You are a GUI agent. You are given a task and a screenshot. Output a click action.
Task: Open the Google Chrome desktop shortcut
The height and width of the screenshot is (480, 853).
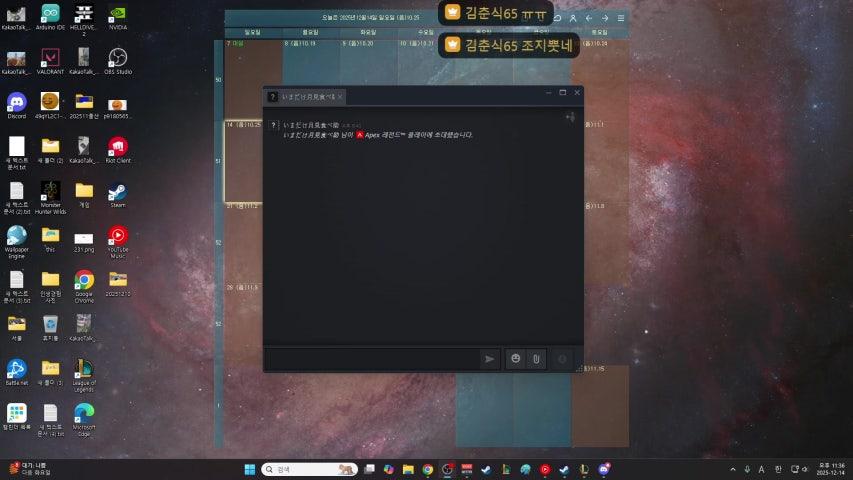point(84,286)
